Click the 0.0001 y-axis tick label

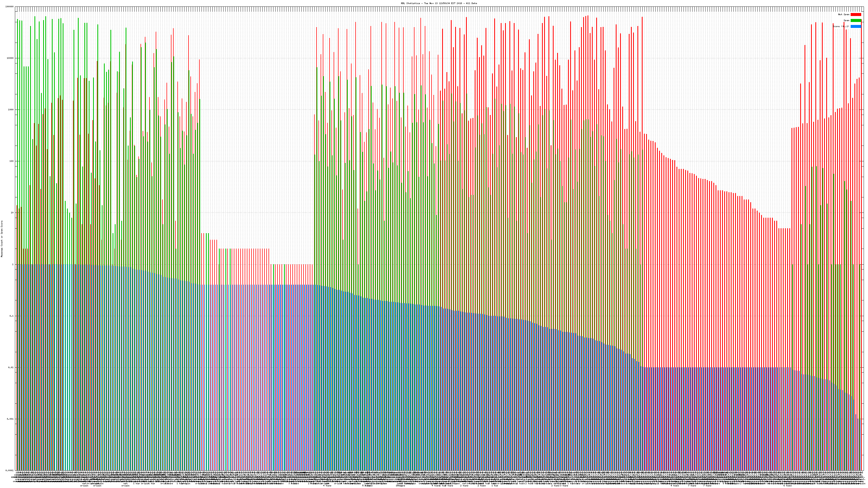tap(10, 470)
